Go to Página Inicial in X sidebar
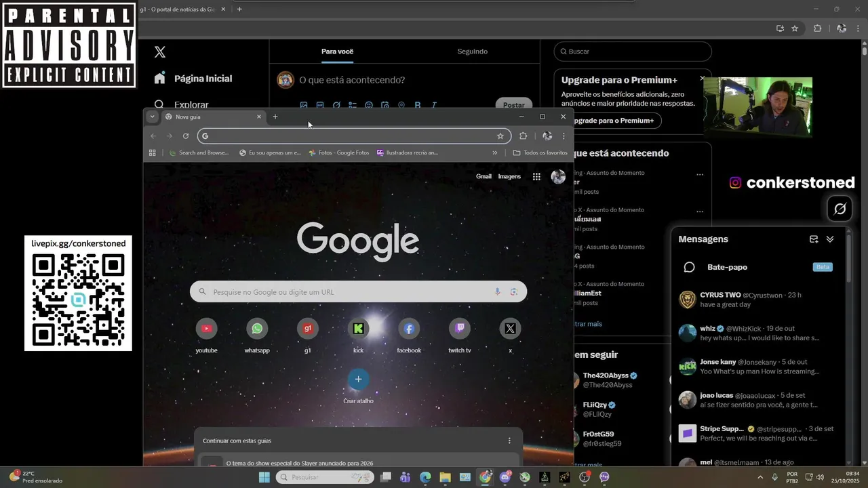Image resolution: width=868 pixels, height=488 pixels. (x=193, y=79)
